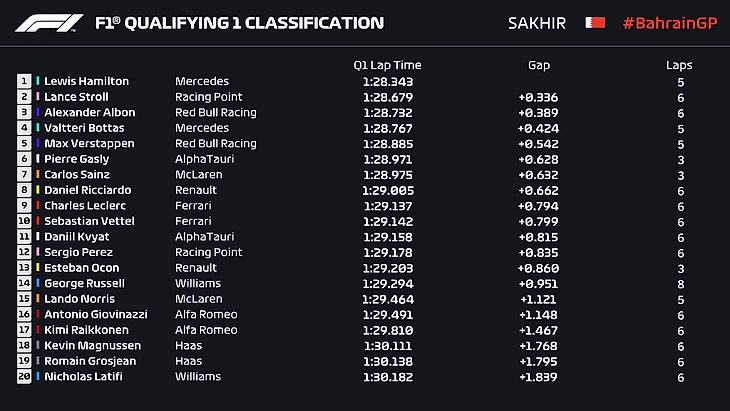Image resolution: width=730 pixels, height=411 pixels.
Task: Click the position 15 badge beside Lando Norris
Action: click(25, 299)
